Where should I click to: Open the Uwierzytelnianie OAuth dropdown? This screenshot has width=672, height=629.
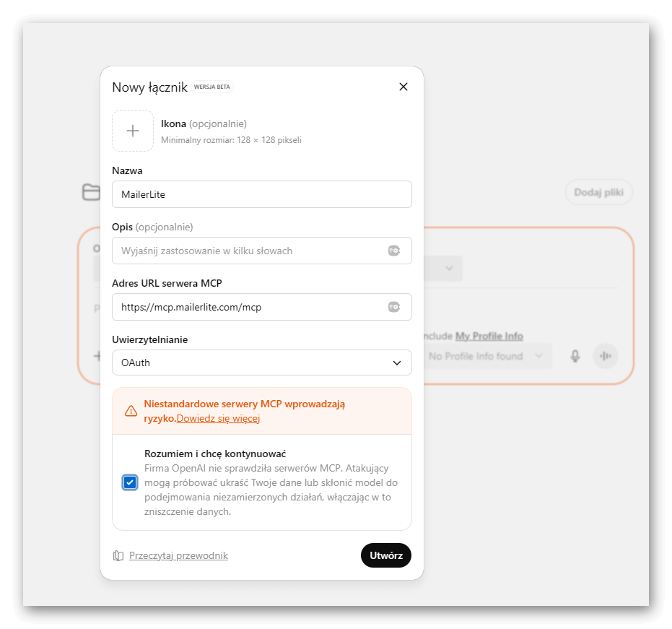pyautogui.click(x=262, y=363)
